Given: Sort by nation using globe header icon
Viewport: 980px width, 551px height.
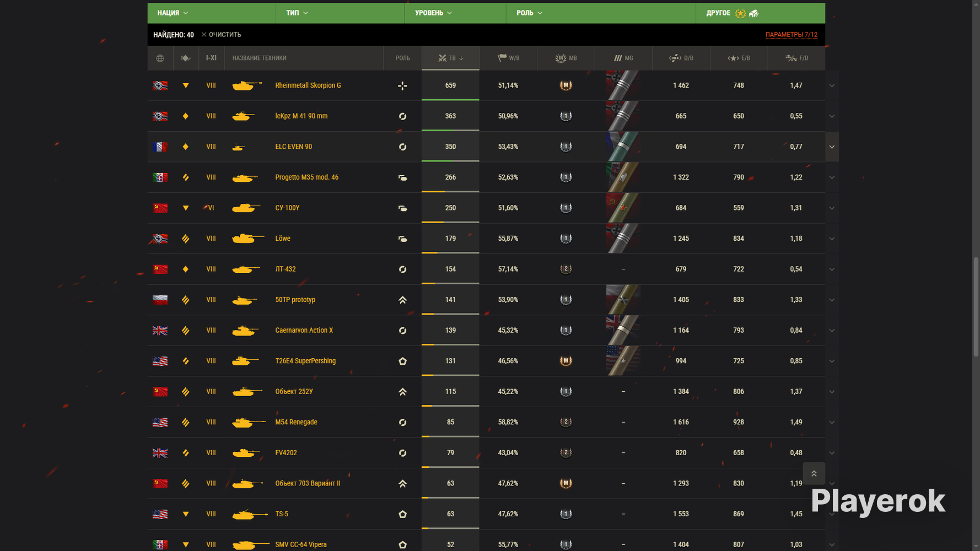Looking at the screenshot, I should (160, 58).
